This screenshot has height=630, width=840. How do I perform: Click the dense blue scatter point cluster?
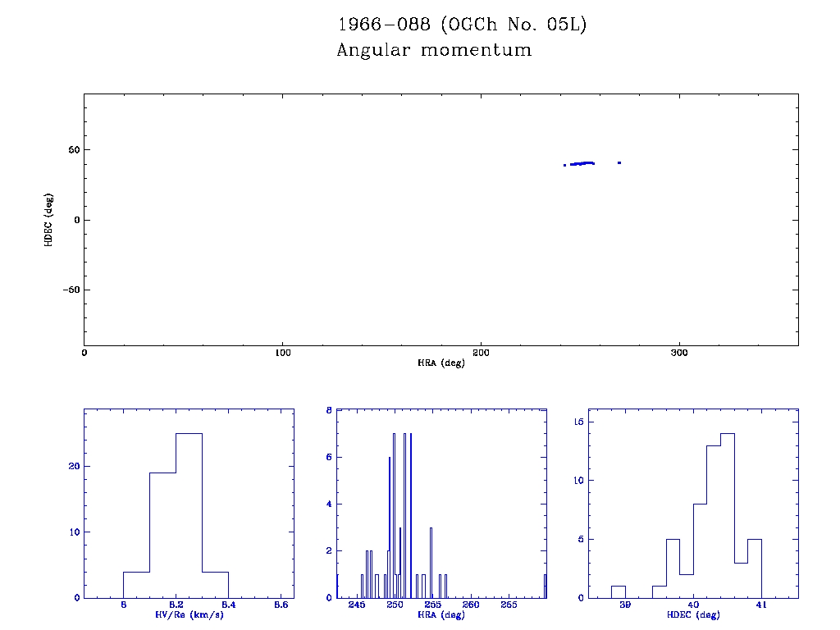click(x=582, y=163)
